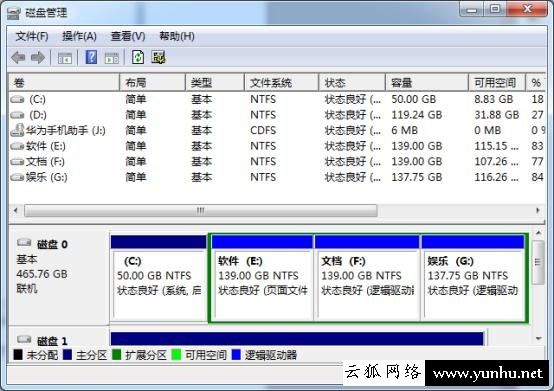Select the 华为手机助手 (J:) CD icon

pos(17,130)
